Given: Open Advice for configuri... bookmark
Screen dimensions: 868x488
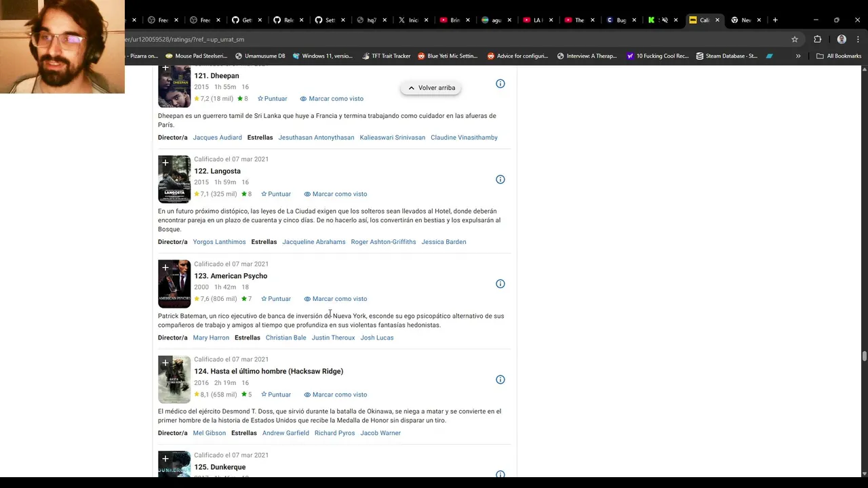Looking at the screenshot, I should (517, 56).
